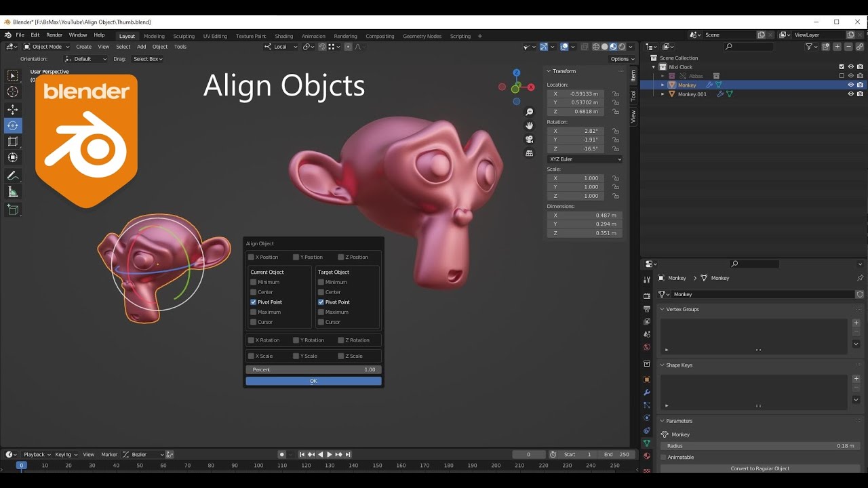Open the Options dropdown in viewport header
The width and height of the screenshot is (868, 488).
(x=623, y=59)
